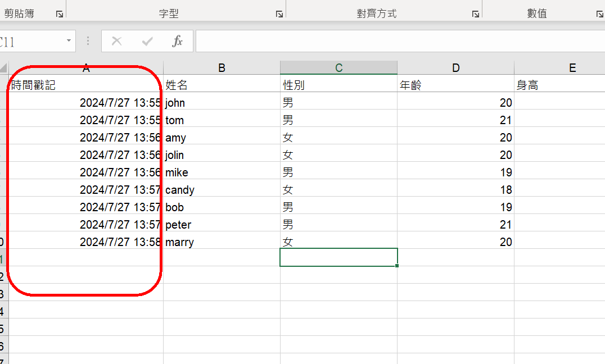The width and height of the screenshot is (605, 364).
Task: Click the cancel X icon in formula bar
Action: click(x=116, y=41)
